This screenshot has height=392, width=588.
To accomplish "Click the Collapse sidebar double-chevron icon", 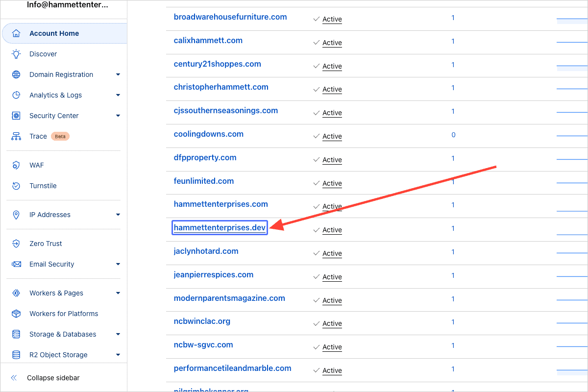I will [x=14, y=378].
